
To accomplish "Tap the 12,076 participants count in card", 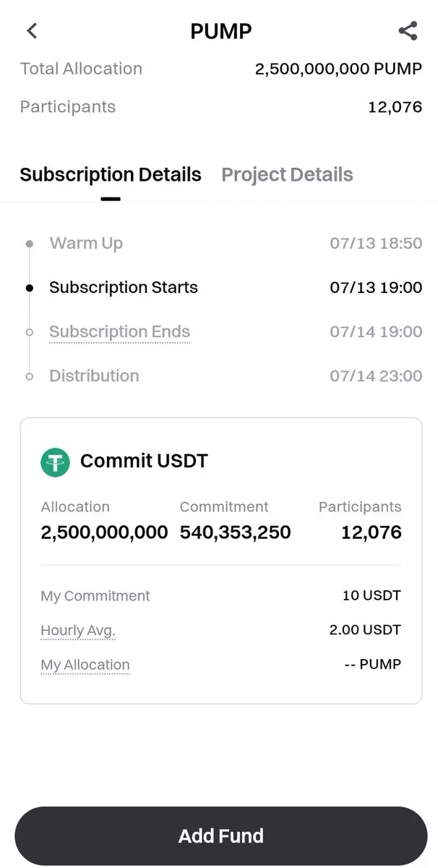I will (x=372, y=532).
